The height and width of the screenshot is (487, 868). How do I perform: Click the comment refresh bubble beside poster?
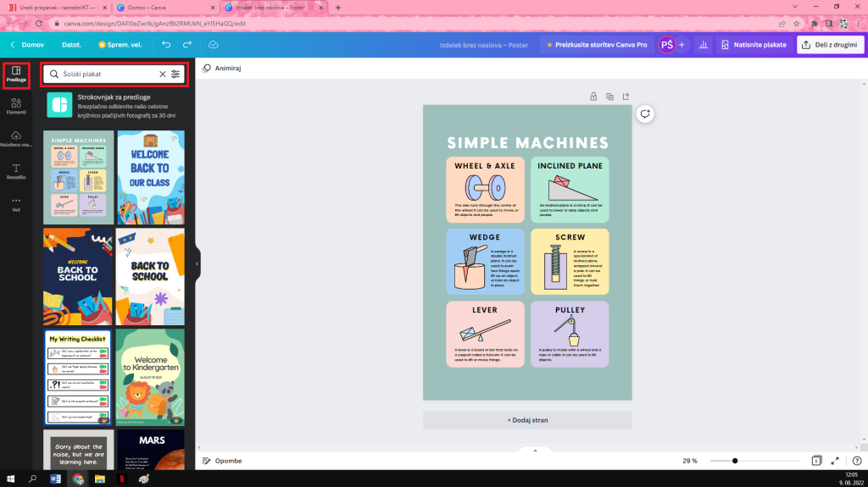point(645,114)
